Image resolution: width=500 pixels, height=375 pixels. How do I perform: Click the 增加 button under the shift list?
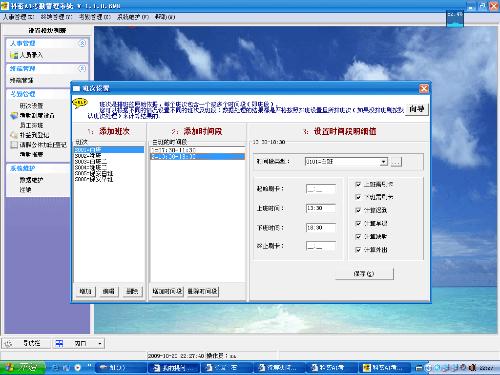[x=85, y=291]
